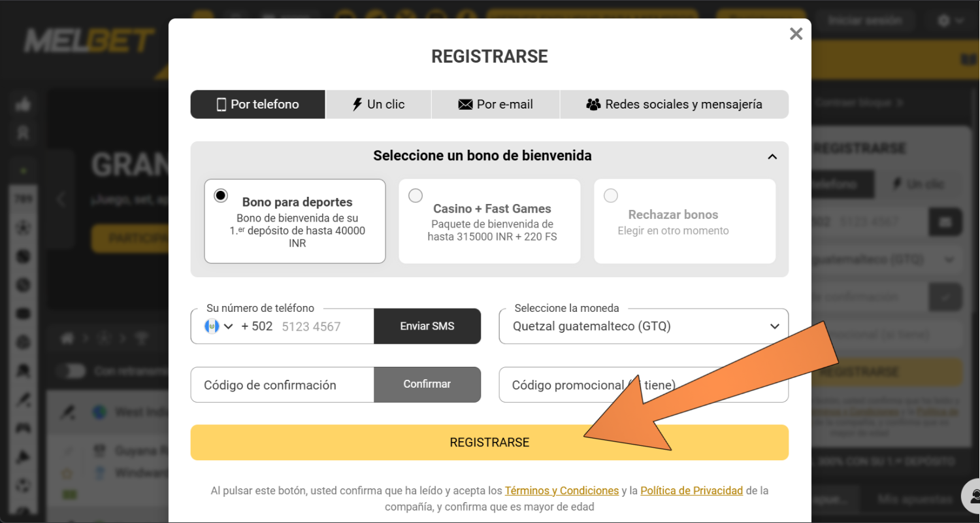Select Redes sociales y mensajería tab
The image size is (980, 523).
[674, 105]
